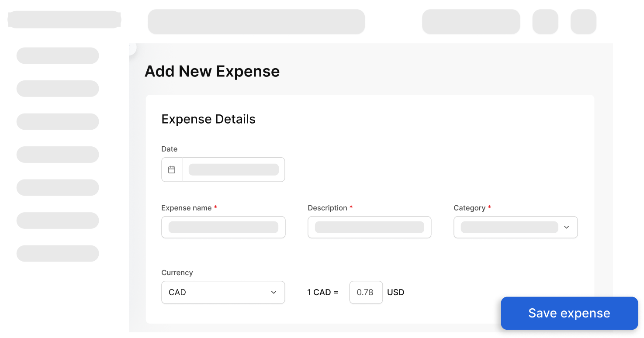The image size is (644, 338).
Task: Open the date picker calendar icon
Action: (172, 169)
